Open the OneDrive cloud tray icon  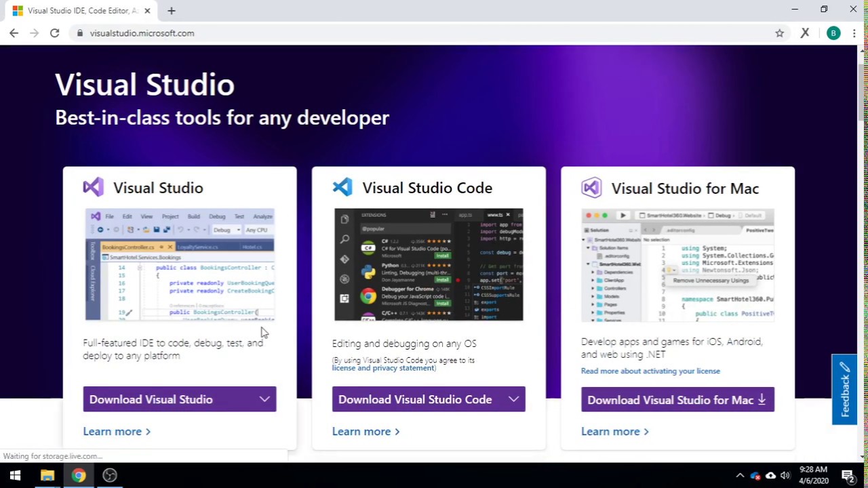coord(770,475)
